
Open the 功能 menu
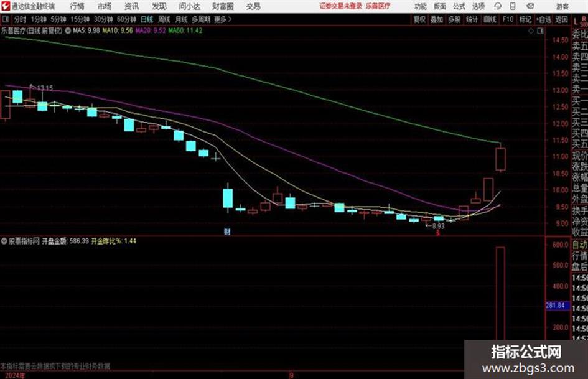tap(421, 6)
